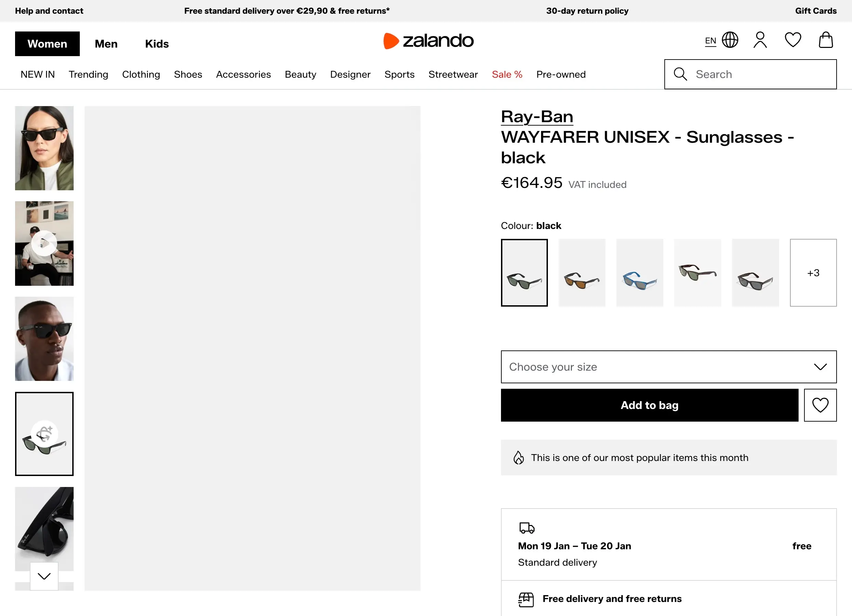Click the Add to bag button

(649, 405)
